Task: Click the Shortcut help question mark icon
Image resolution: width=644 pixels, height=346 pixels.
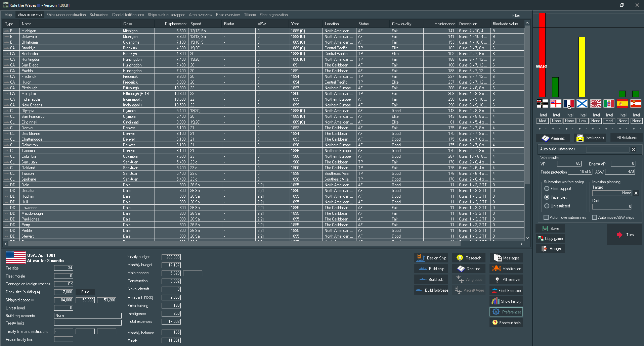Action: pyautogui.click(x=495, y=323)
